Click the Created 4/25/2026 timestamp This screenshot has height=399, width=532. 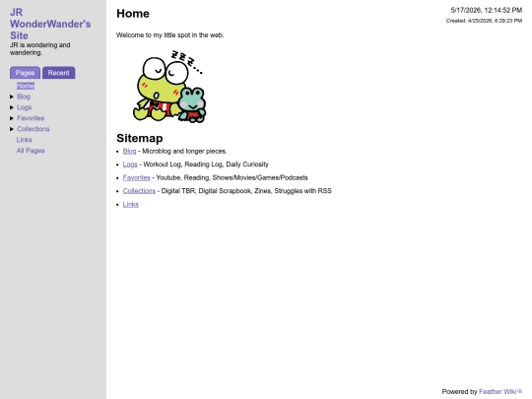[x=484, y=21]
